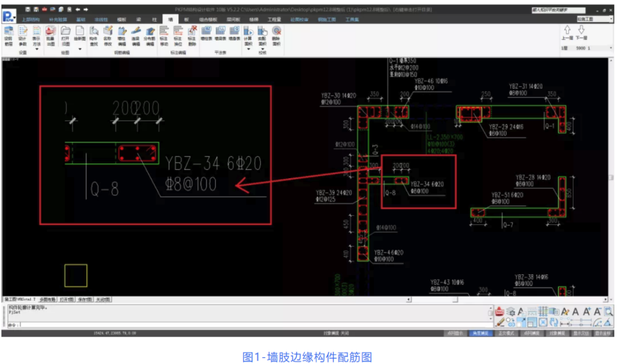The image size is (617, 364).
Task: Switch to the 补充验算 ribbon tab
Action: click(58, 19)
